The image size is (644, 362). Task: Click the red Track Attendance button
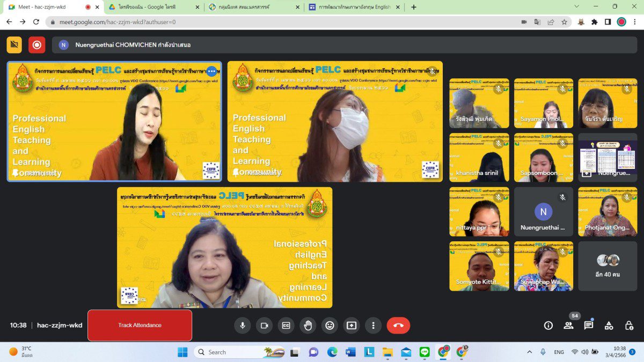tap(140, 326)
